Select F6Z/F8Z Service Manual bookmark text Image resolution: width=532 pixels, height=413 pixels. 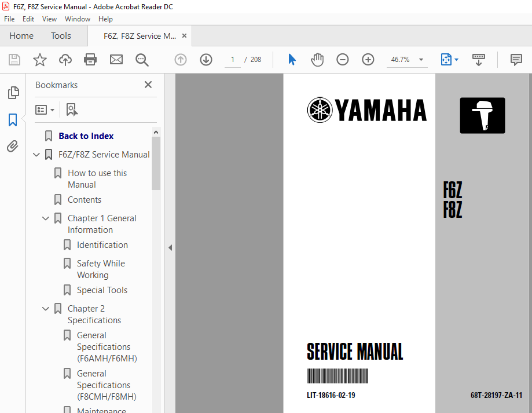click(104, 155)
